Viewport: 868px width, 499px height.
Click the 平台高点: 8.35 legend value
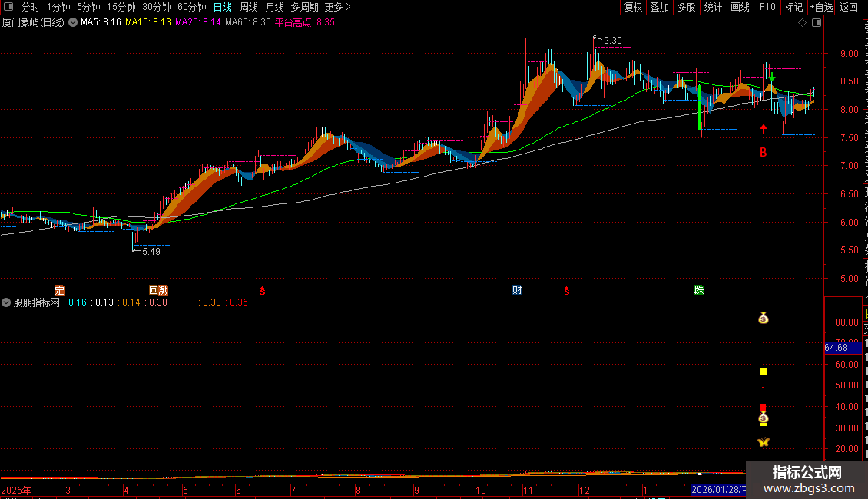pyautogui.click(x=305, y=23)
